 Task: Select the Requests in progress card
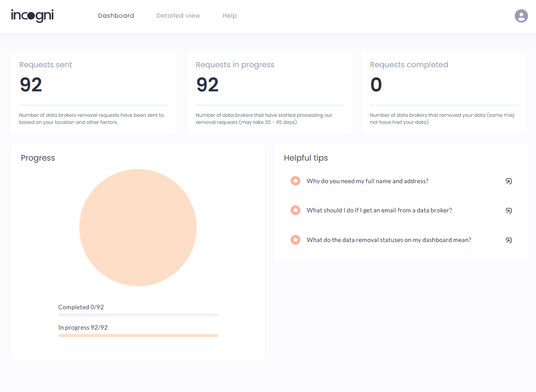point(270,93)
